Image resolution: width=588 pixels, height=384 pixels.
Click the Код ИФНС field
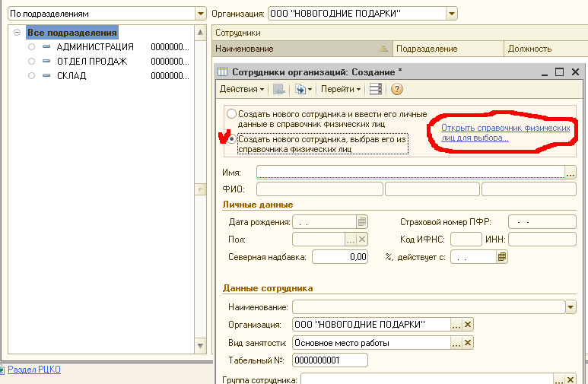tap(466, 240)
